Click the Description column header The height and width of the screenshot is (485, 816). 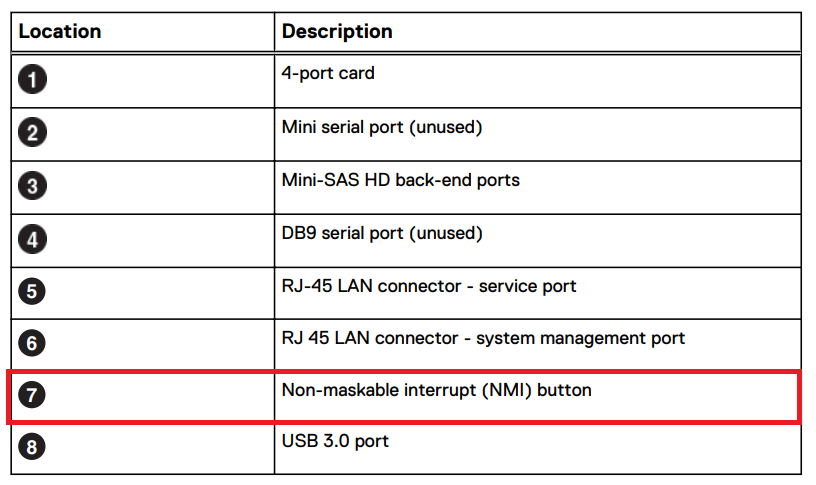[337, 31]
